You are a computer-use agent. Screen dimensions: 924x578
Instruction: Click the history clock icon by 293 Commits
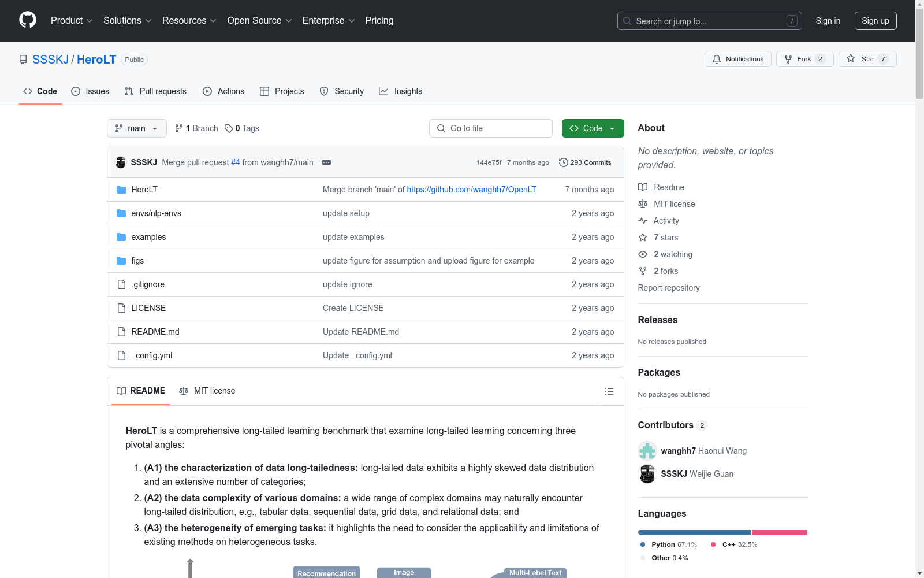[x=564, y=162]
